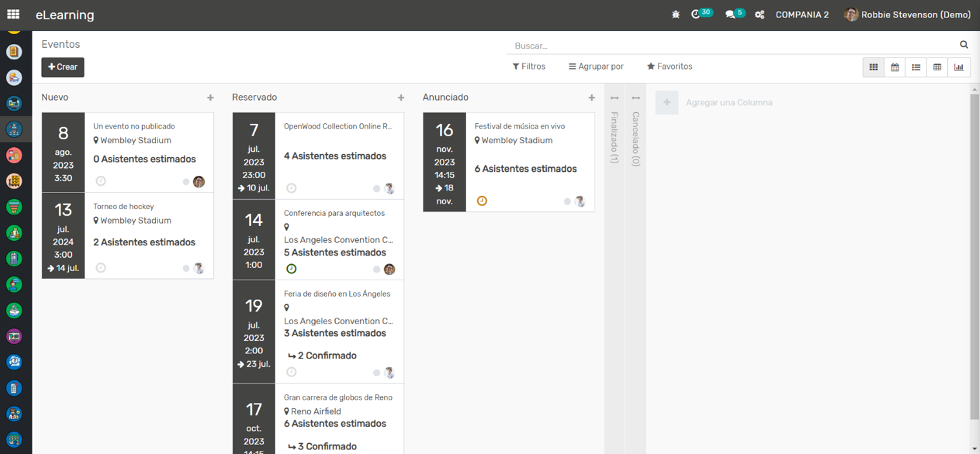Open the COMPANIA 2 company switcher

[802, 15]
